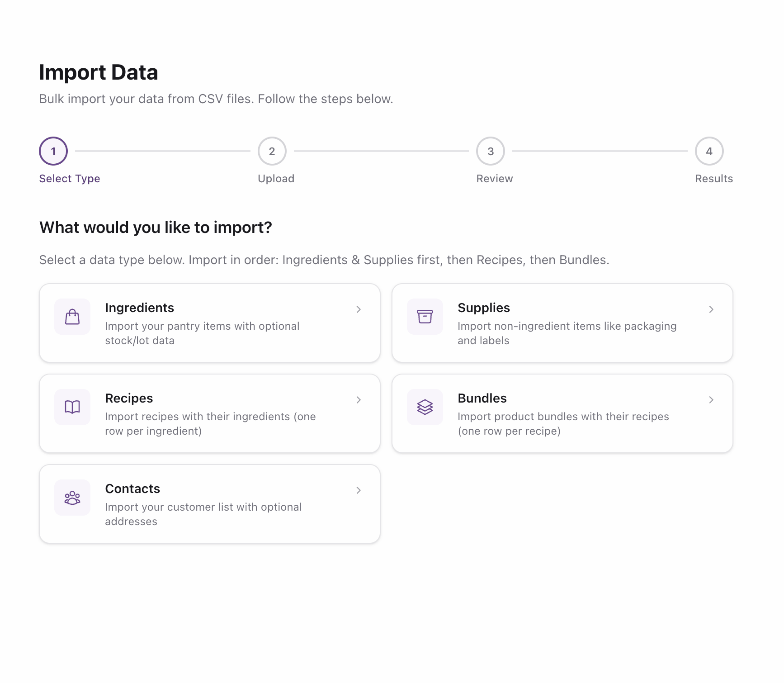The image size is (784, 683).
Task: Expand the Recipes card chevron
Action: [x=359, y=400]
